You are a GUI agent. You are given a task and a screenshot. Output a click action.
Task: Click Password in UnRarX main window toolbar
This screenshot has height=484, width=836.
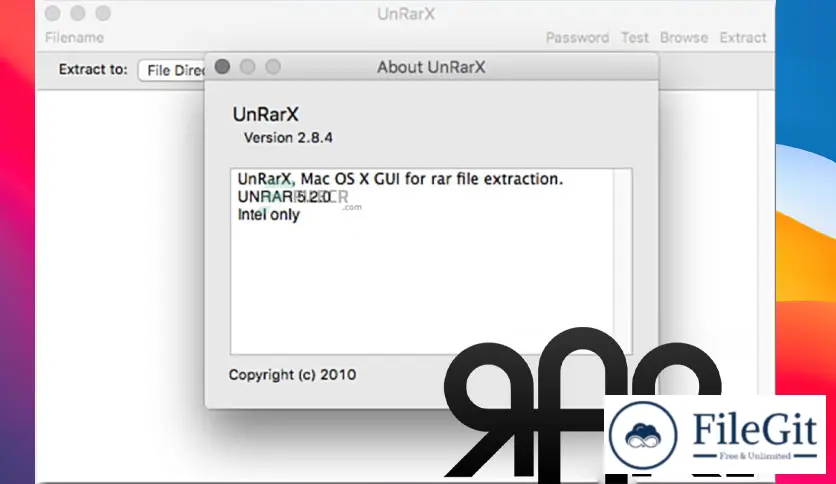(x=577, y=38)
